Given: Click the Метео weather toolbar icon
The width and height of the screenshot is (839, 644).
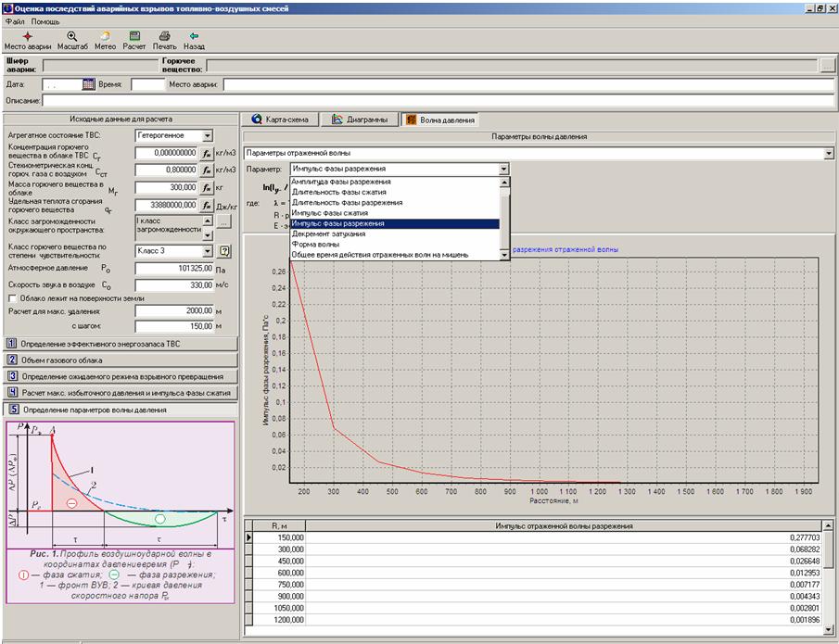Looking at the screenshot, I should (x=105, y=36).
